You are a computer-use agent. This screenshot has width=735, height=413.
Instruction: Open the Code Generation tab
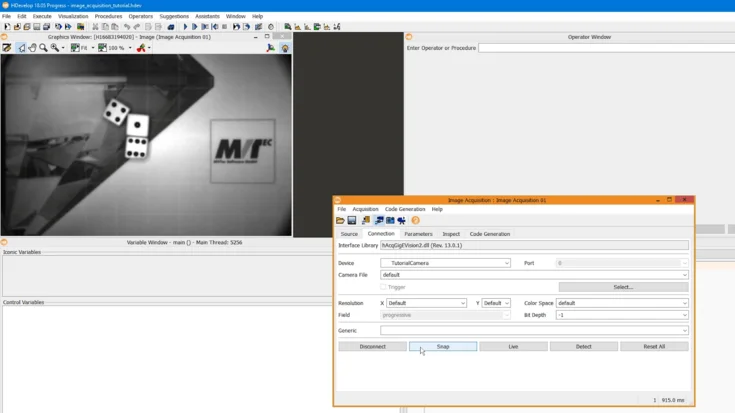490,234
